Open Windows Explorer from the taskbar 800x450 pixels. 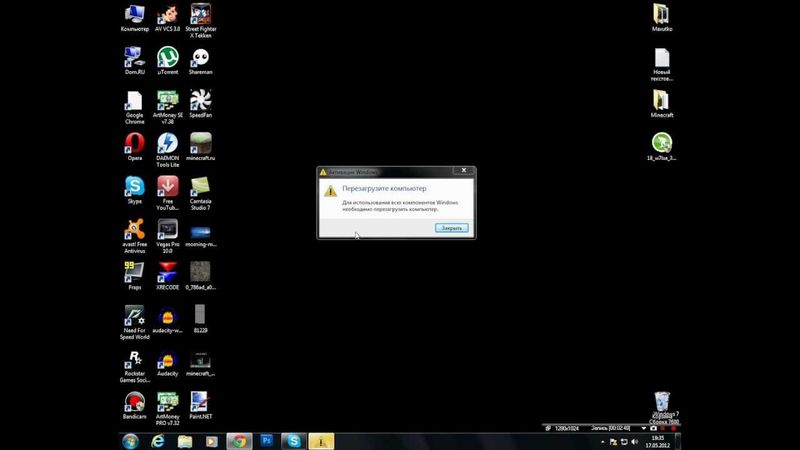pos(185,441)
